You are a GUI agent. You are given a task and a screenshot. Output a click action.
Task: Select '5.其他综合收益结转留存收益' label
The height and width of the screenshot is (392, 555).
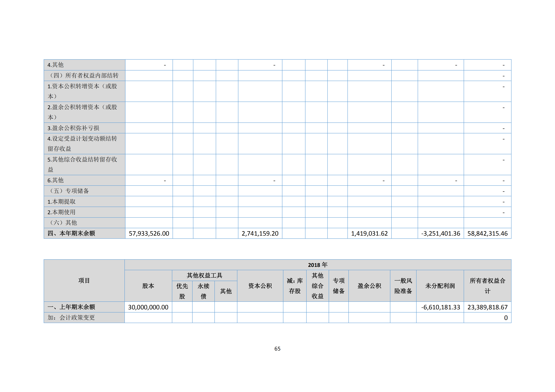tap(82, 165)
